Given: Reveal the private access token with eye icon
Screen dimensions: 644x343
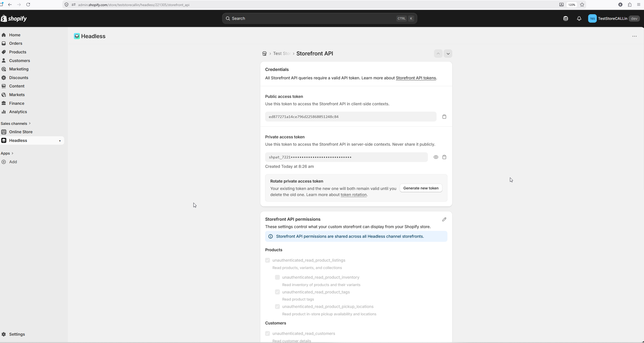Looking at the screenshot, I should click(436, 157).
